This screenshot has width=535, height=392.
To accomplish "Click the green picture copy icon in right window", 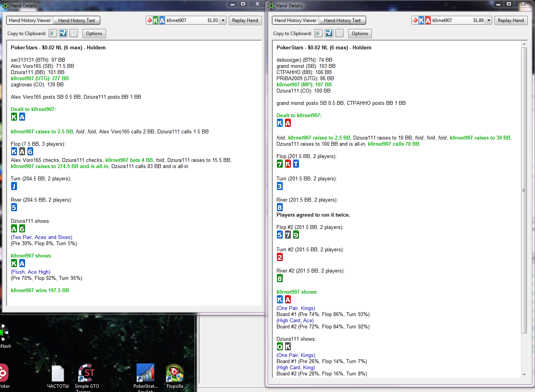I will coord(319,33).
